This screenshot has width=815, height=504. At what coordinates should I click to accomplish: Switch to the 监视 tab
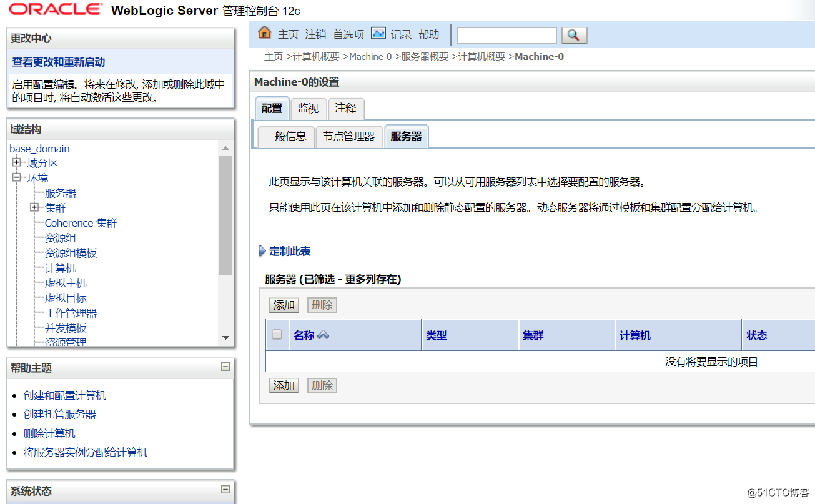[x=308, y=109]
